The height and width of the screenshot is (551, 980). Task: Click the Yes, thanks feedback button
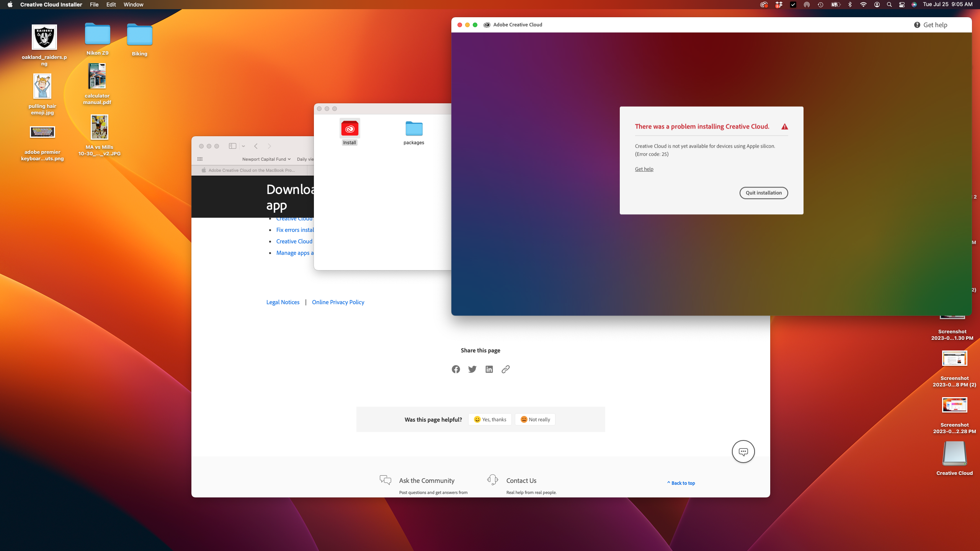click(490, 419)
